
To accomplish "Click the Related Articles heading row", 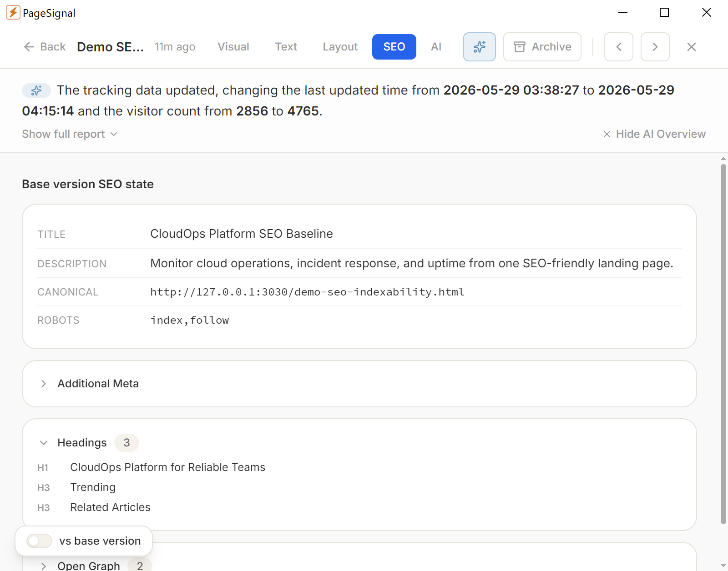I will [110, 507].
